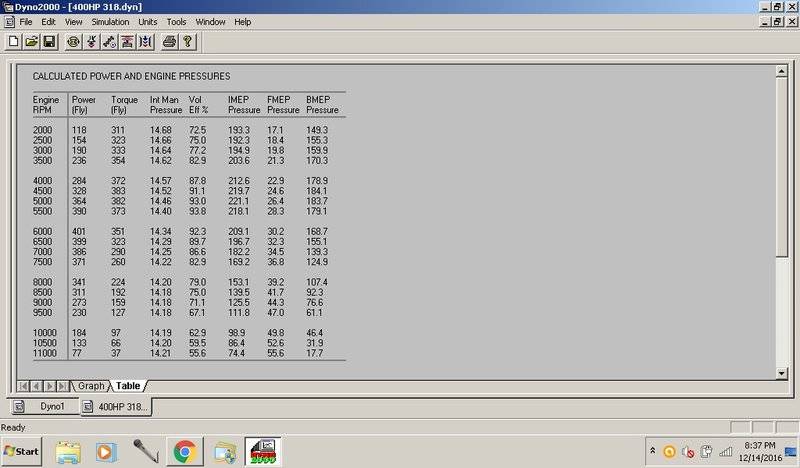Open the Simulation menu
The width and height of the screenshot is (800, 468).
[110, 22]
